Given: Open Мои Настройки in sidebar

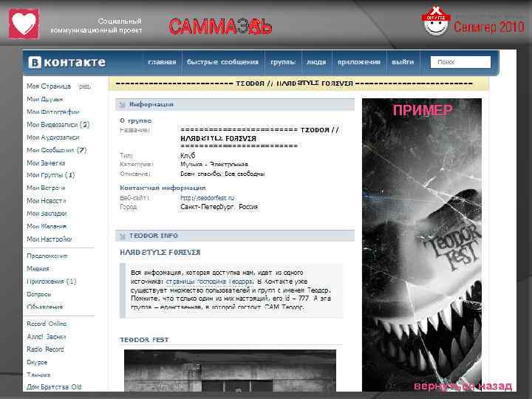Looking at the screenshot, I should (x=50, y=239).
